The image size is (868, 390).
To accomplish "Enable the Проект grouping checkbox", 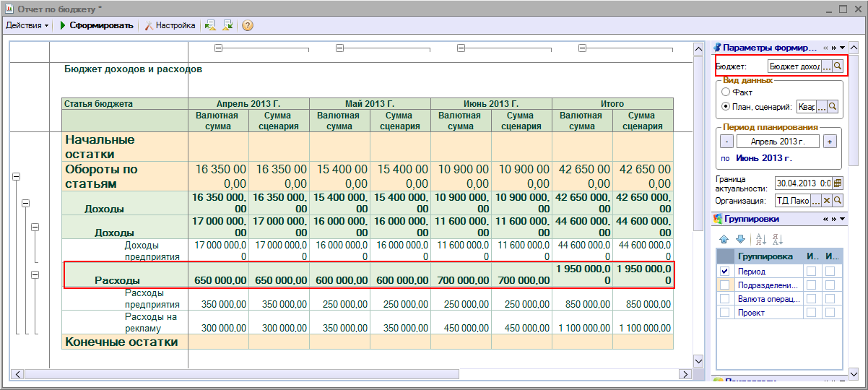I will (x=724, y=313).
